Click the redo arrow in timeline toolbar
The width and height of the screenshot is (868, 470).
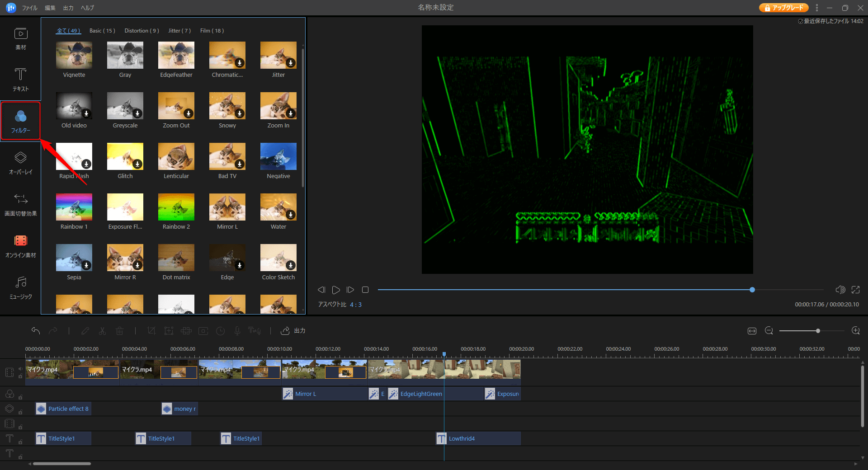[x=53, y=331]
